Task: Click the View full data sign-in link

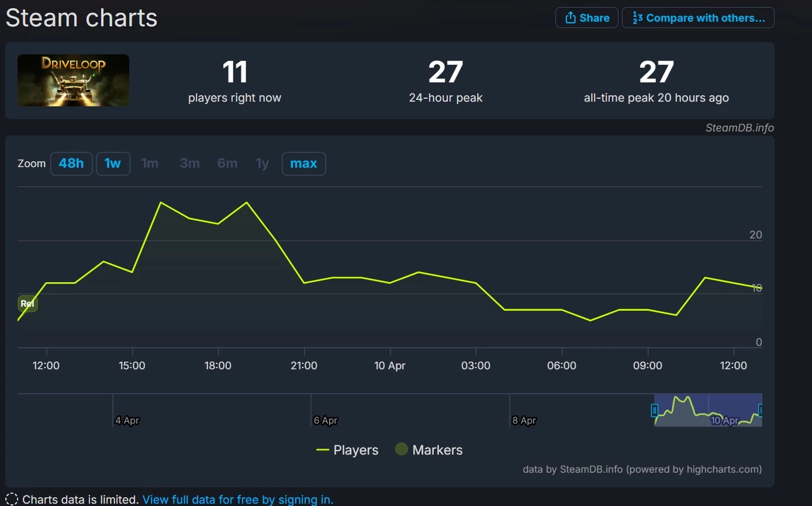Action: 238,500
